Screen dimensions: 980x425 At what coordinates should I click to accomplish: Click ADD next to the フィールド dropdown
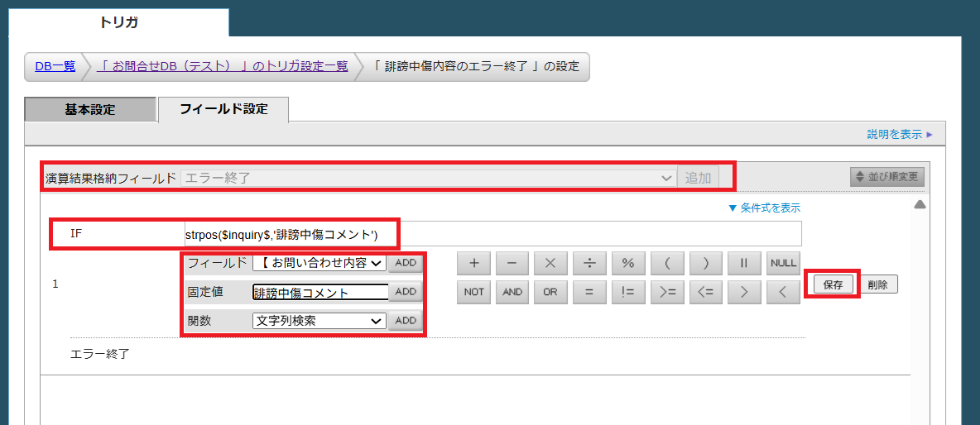[x=405, y=263]
